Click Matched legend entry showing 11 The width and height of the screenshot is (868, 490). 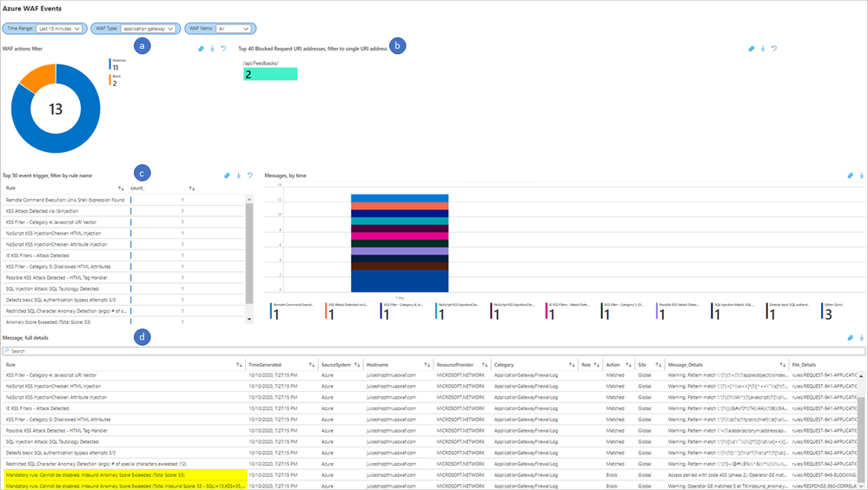point(117,64)
